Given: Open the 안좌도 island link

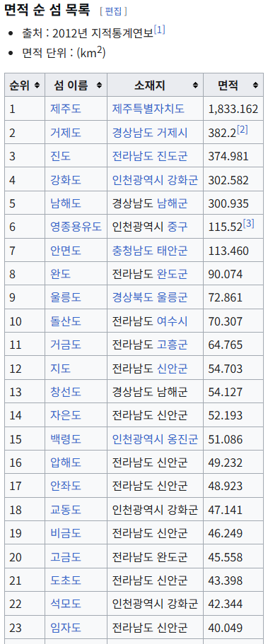Looking at the screenshot, I should 66,487.
